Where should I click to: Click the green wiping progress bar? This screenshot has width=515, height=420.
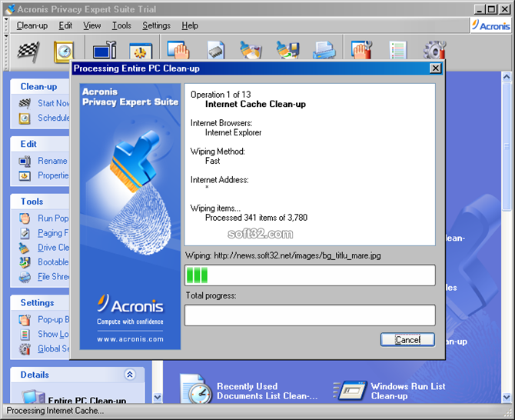tap(310, 275)
